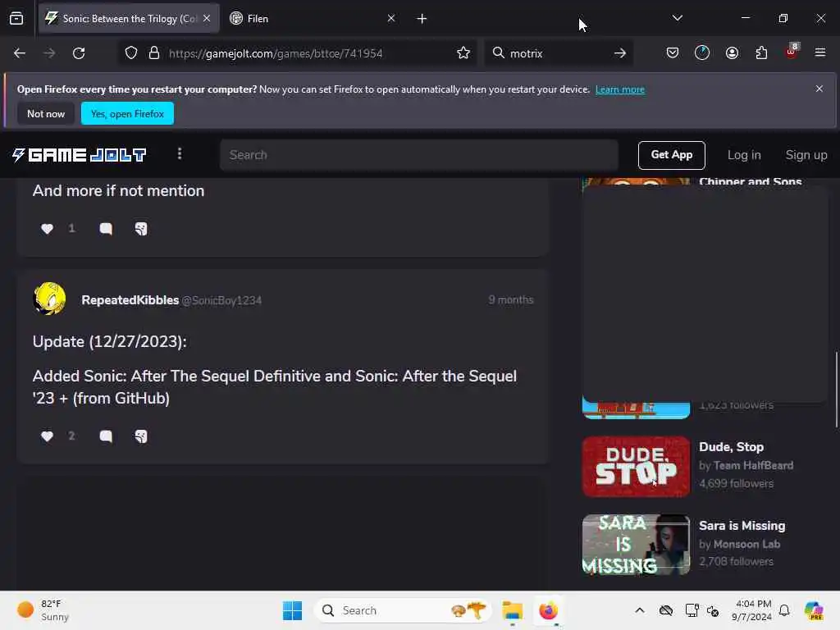Close the Filen tab
The width and height of the screenshot is (840, 630).
[x=391, y=18]
